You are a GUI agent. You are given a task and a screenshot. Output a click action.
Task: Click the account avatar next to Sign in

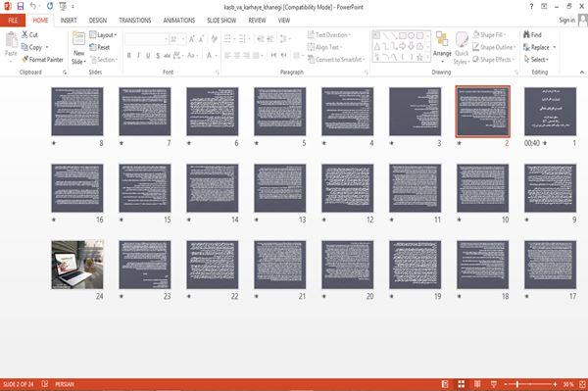pos(583,21)
